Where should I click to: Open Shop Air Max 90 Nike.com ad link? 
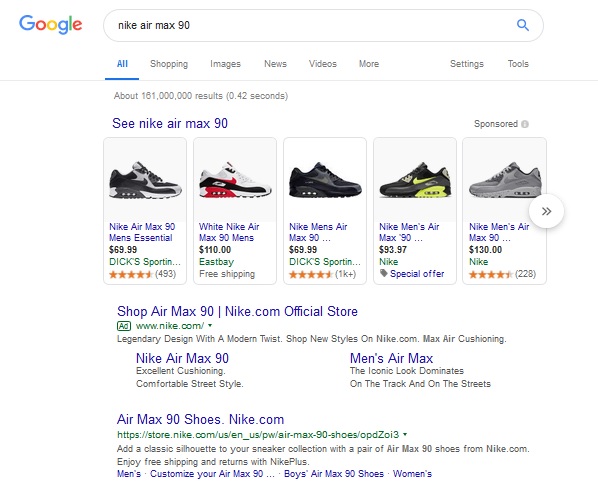237,311
